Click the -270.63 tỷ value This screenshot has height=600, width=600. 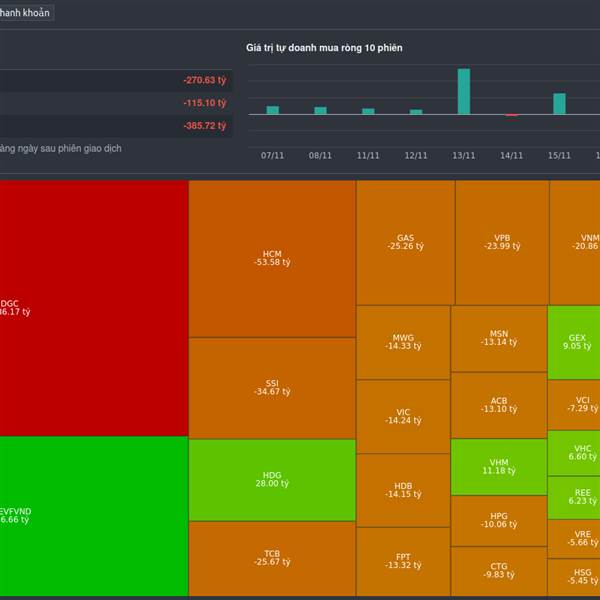click(205, 80)
